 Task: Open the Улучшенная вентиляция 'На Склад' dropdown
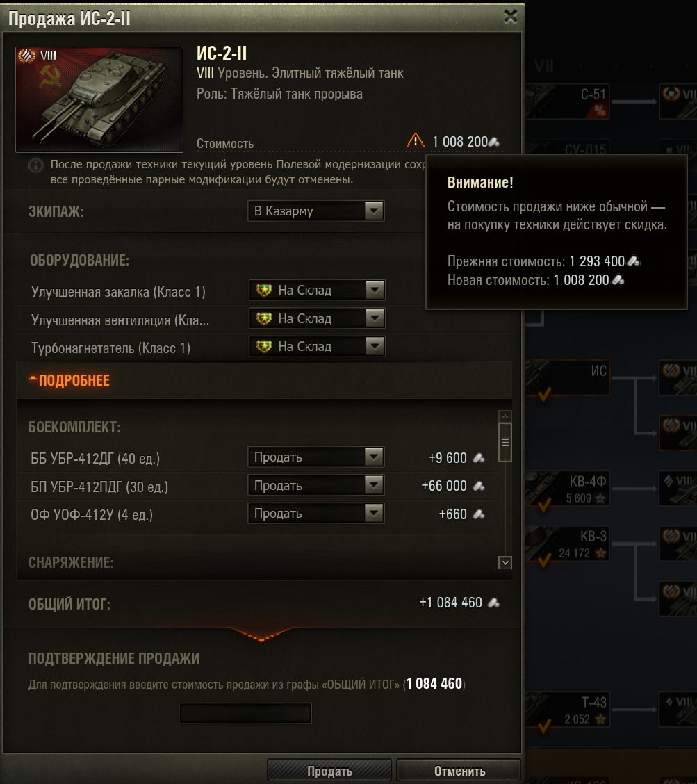[317, 318]
